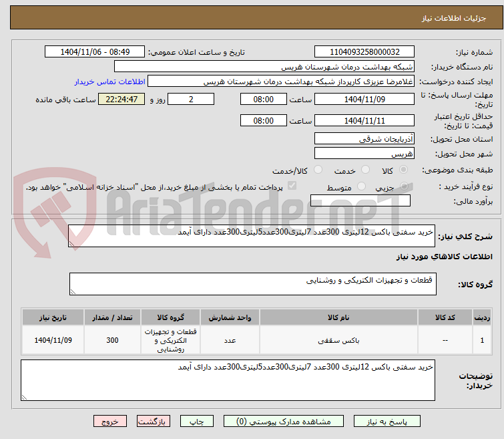Click the کد کالا column header

click(445, 317)
